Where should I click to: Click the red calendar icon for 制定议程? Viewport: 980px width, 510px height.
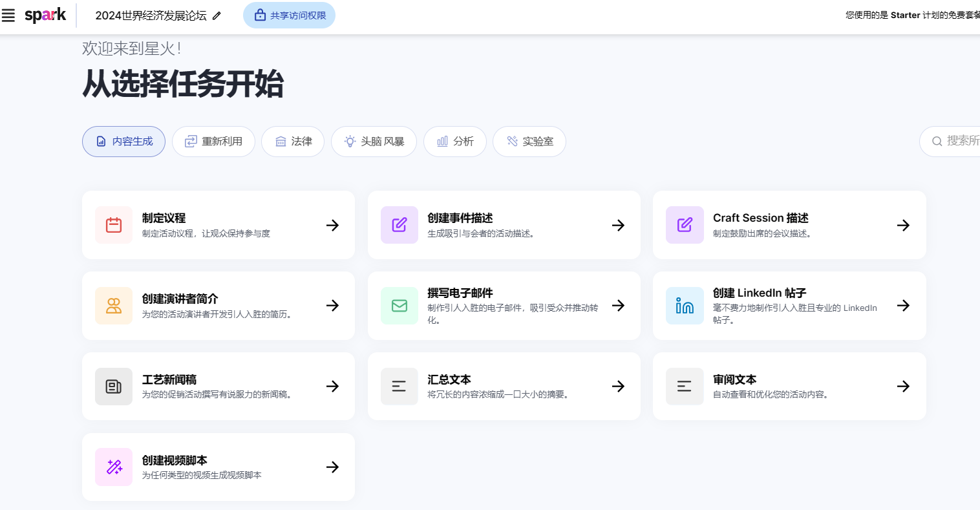114,225
